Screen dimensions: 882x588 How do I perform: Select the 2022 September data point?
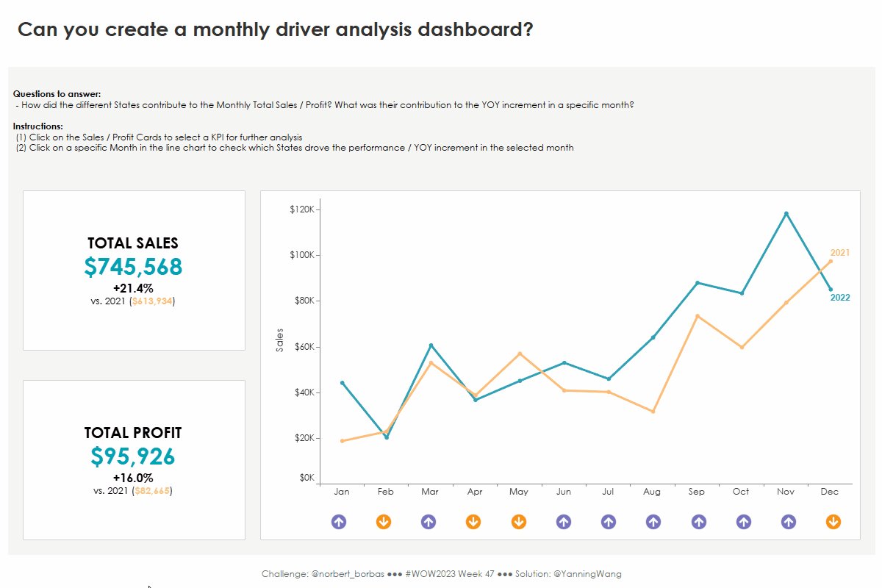point(698,283)
